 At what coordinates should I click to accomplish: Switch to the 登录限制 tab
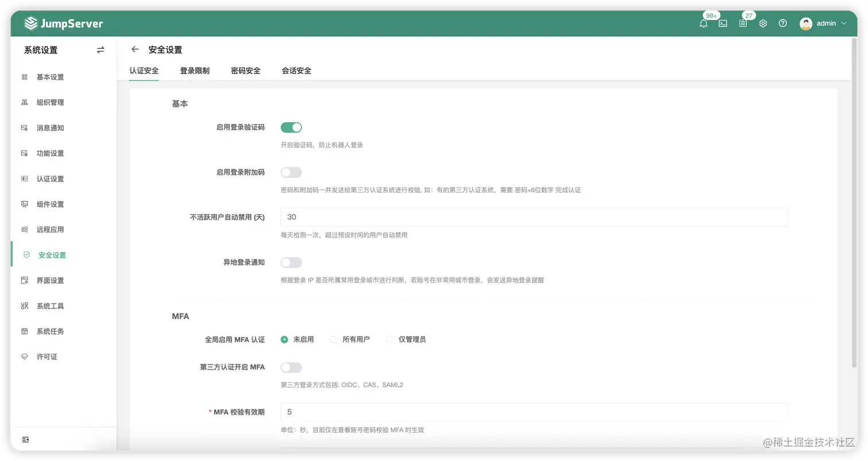pyautogui.click(x=195, y=71)
